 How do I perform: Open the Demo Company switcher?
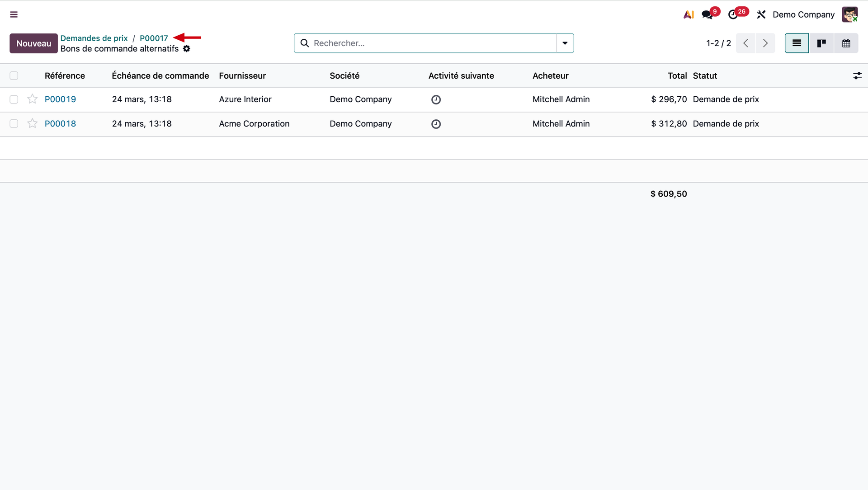[803, 14]
